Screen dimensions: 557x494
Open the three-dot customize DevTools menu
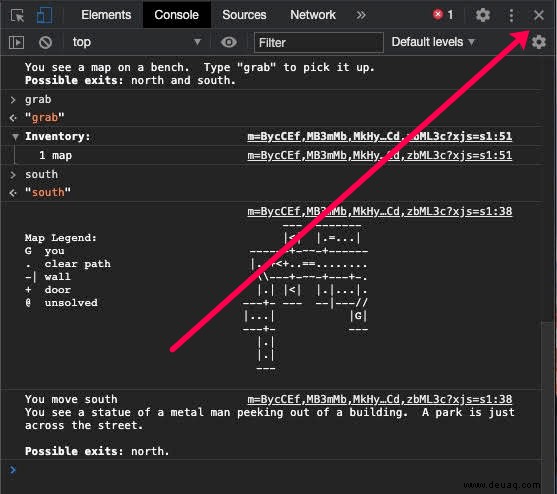511,15
